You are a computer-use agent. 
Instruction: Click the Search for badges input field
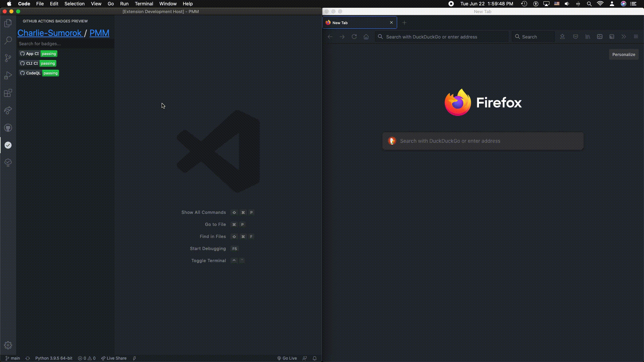coord(65,44)
